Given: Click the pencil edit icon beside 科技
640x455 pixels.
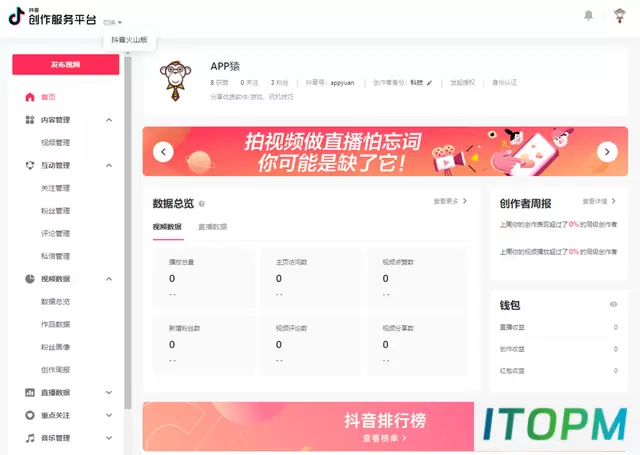Looking at the screenshot, I should click(429, 83).
